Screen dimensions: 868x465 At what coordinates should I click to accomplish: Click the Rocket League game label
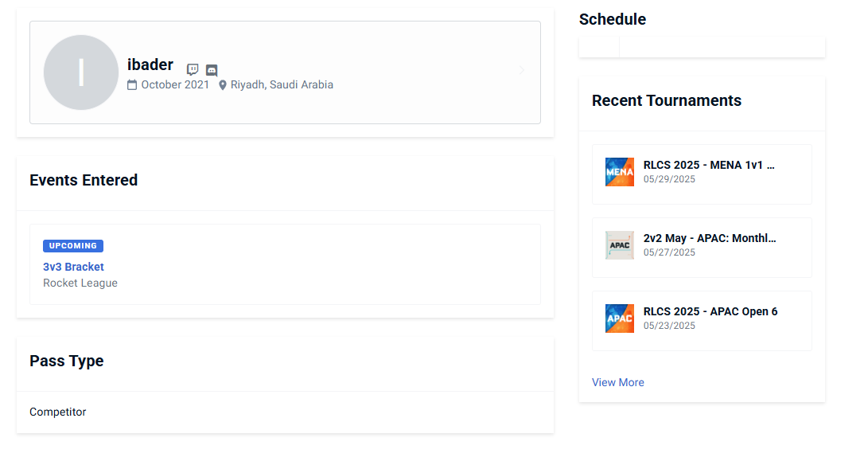click(x=80, y=283)
